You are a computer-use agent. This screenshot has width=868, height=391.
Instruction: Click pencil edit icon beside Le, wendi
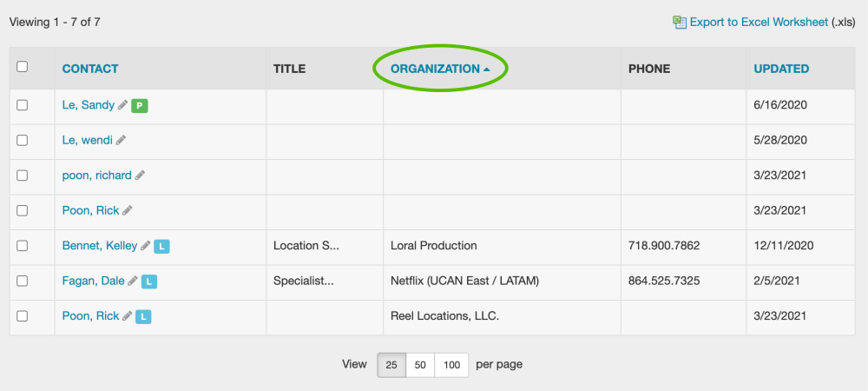[122, 140]
